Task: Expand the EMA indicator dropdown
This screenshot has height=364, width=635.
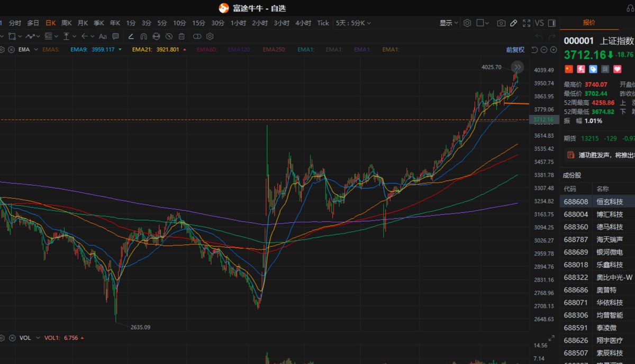Action: (36, 50)
